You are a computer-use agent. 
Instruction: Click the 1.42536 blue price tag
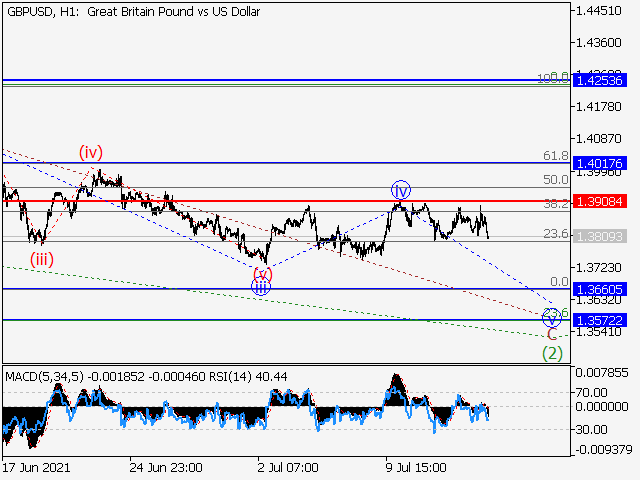600,80
